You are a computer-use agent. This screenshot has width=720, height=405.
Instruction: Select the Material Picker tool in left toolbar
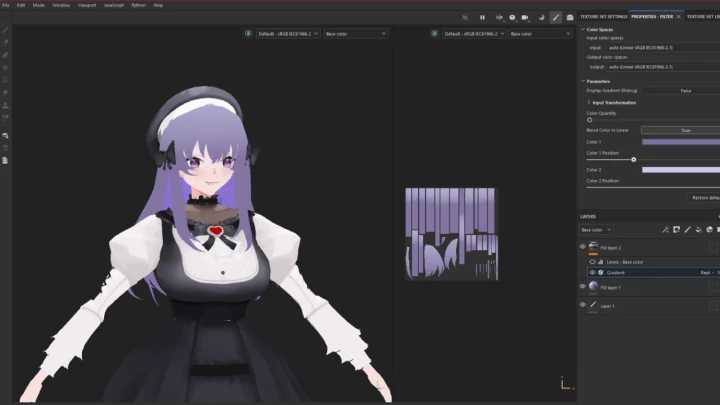[6, 117]
